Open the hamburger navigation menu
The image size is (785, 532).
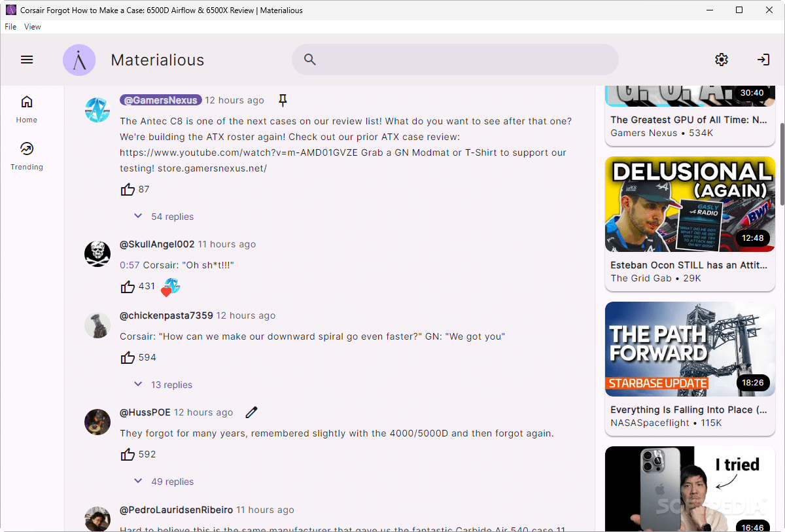[x=27, y=60]
